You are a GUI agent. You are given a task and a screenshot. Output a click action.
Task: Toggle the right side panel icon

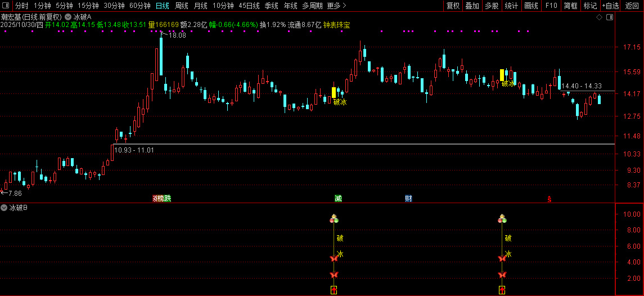(x=610, y=17)
